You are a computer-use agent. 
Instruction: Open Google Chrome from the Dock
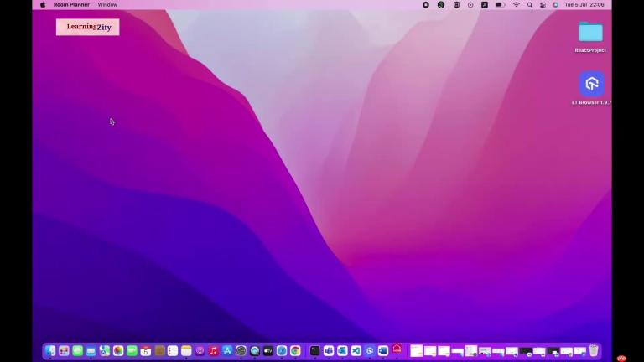click(295, 351)
